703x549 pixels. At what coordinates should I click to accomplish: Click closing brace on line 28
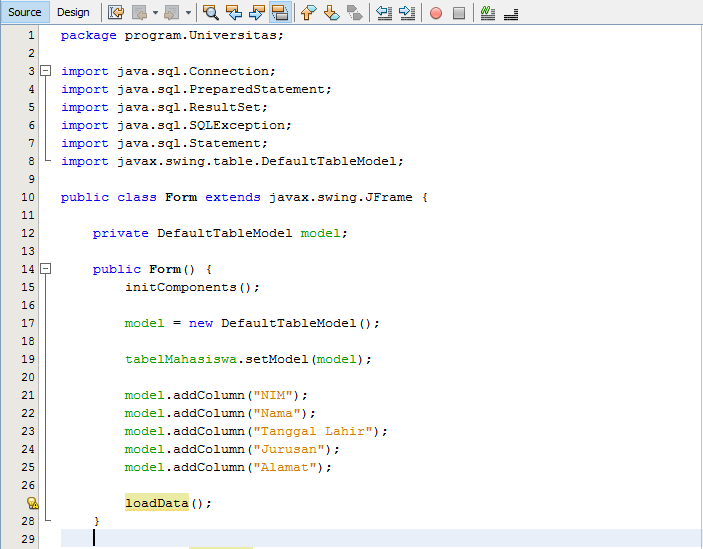point(96,521)
